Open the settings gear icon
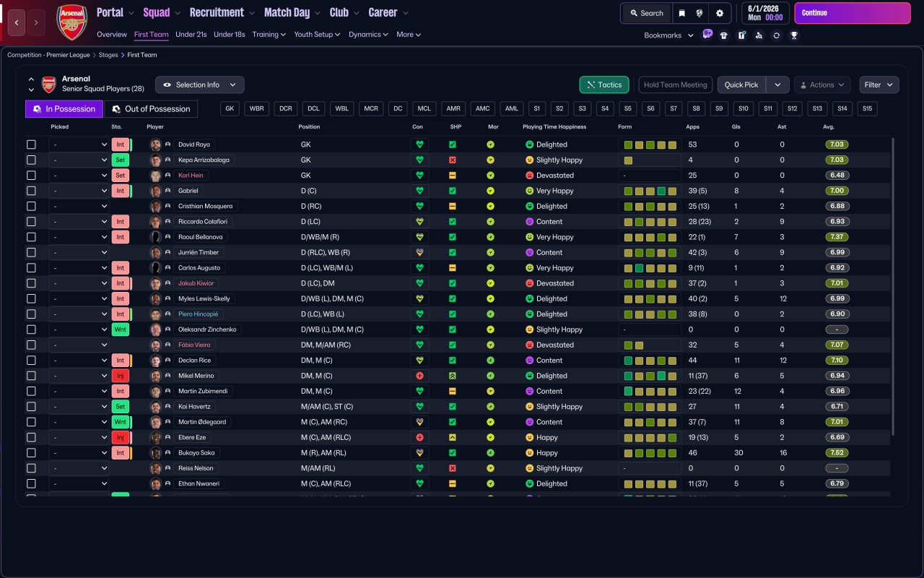Viewport: 924px width, 578px height. pos(720,13)
